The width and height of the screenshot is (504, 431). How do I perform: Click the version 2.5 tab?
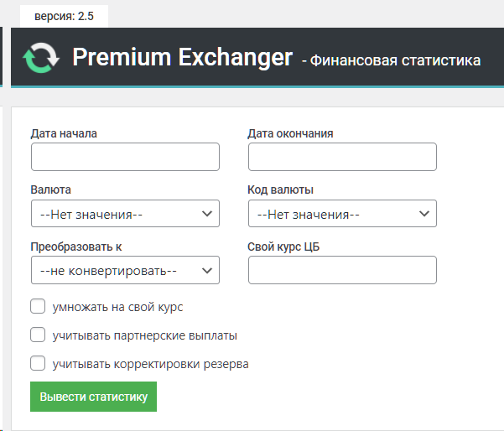pyautogui.click(x=64, y=16)
